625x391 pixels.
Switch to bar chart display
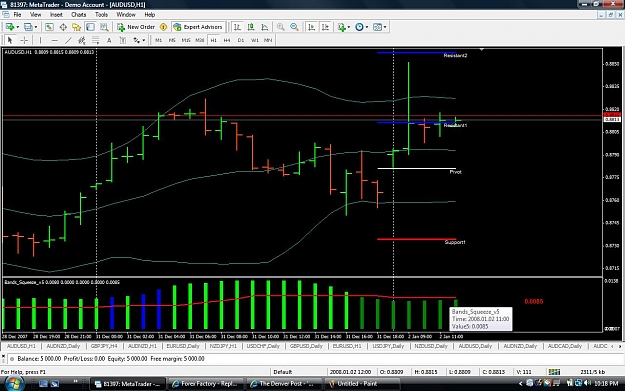point(237,27)
